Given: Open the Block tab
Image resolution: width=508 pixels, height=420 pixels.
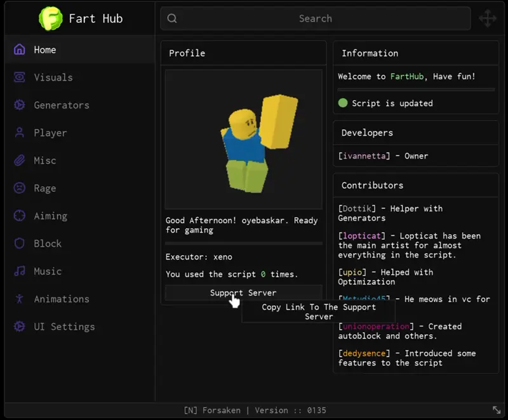Looking at the screenshot, I should (80, 244).
